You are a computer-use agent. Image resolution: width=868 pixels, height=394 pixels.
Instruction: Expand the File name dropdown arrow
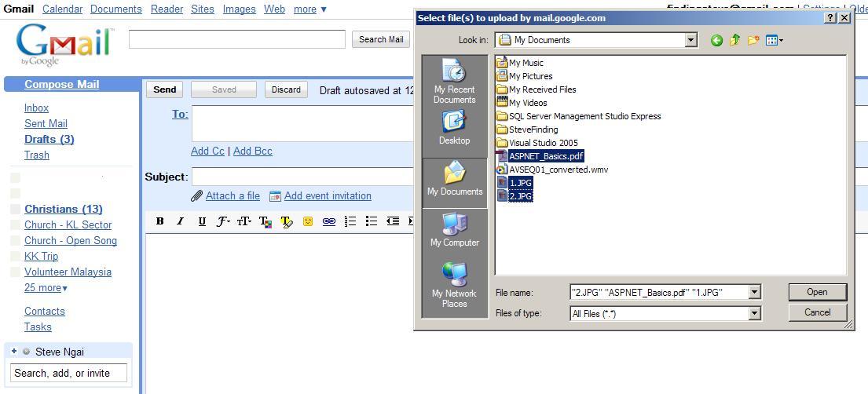(755, 292)
